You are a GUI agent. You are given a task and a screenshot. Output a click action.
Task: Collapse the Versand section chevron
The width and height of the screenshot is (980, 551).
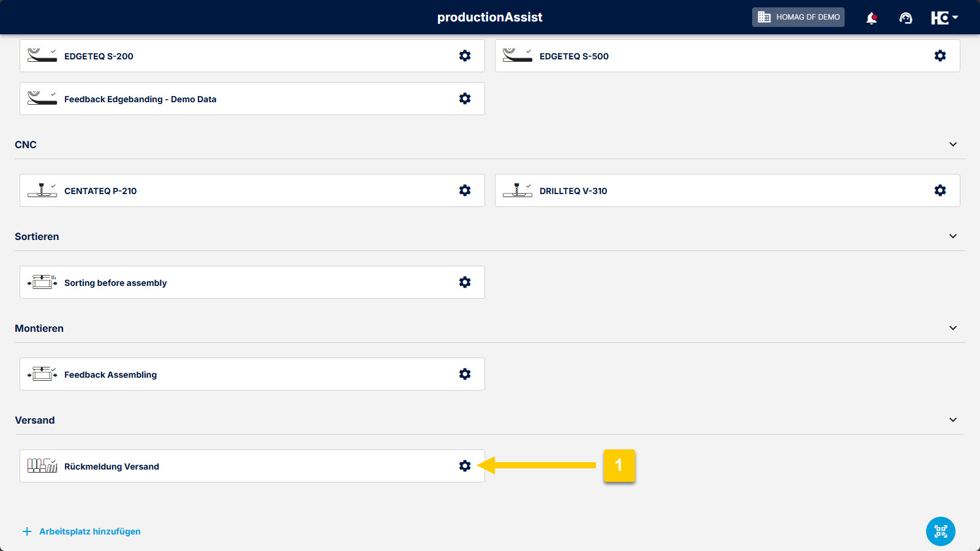pyautogui.click(x=952, y=420)
